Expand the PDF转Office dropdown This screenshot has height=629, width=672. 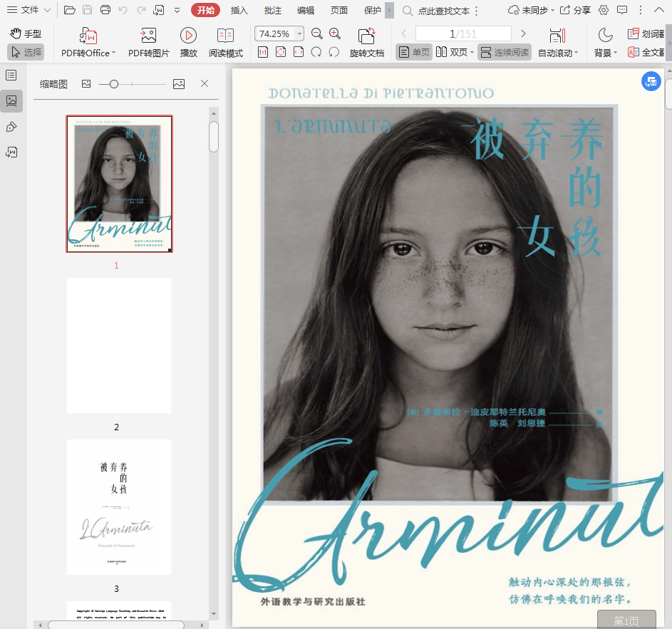(113, 53)
